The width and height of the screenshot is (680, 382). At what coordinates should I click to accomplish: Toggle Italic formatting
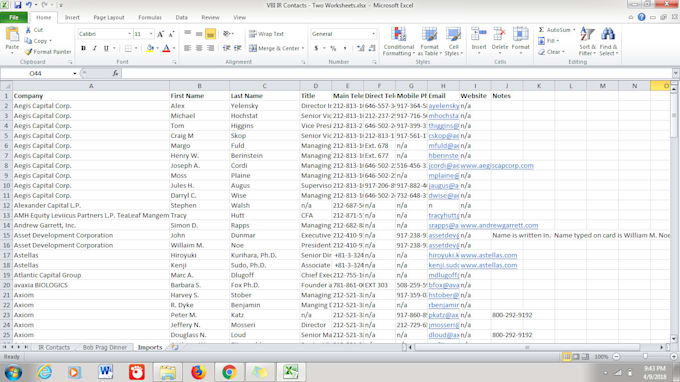95,48
